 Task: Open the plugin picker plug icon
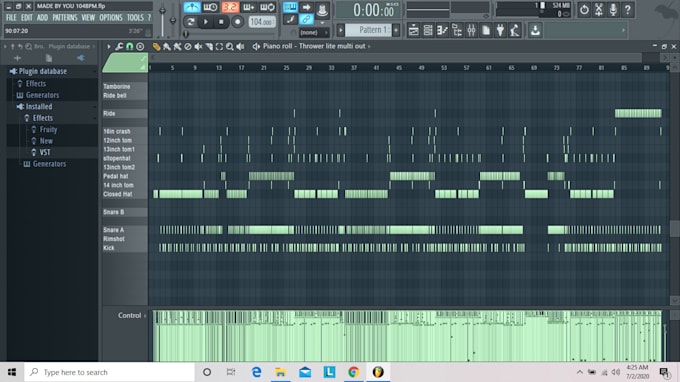[x=500, y=30]
